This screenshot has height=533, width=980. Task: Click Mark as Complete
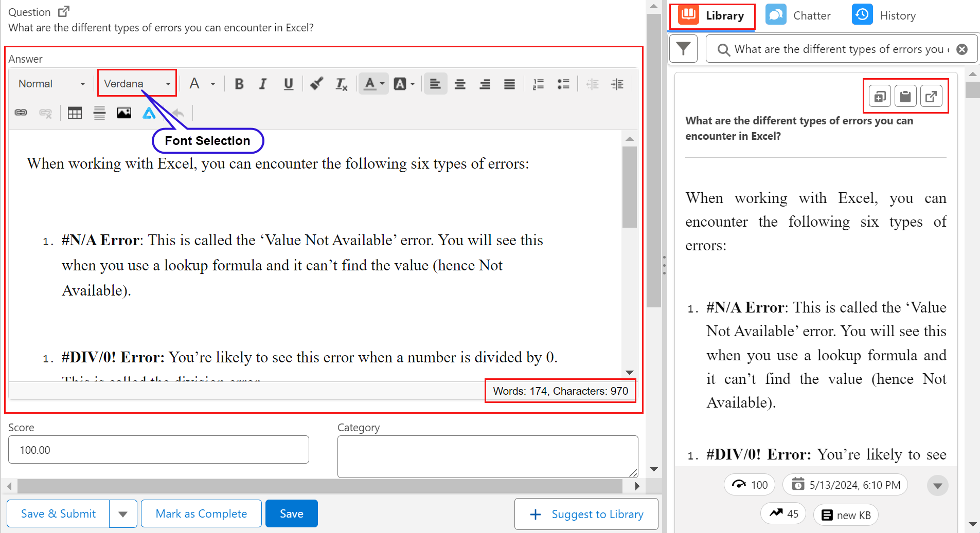(x=201, y=514)
